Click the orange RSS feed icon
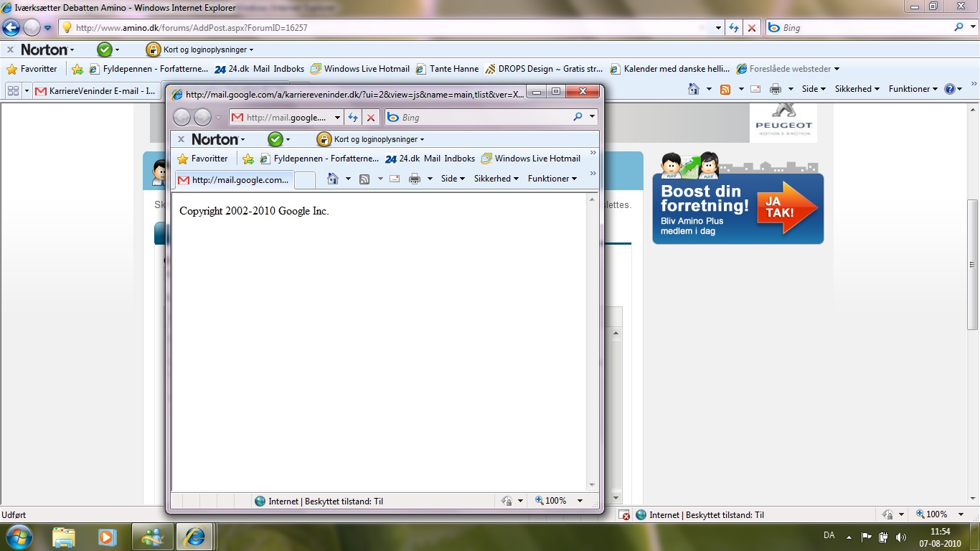The height and width of the screenshot is (551, 980). pos(725,89)
